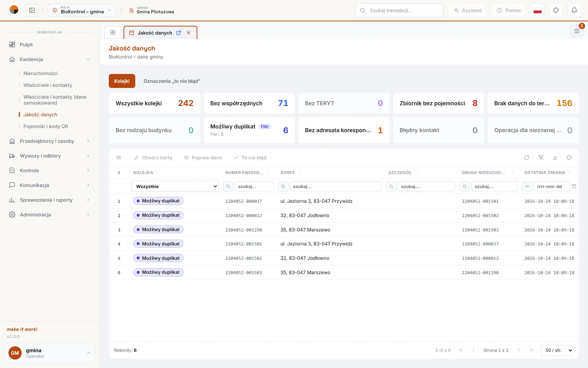Viewport: 588px width, 368px height.
Task: Click the To nie błąd button
Action: 250,158
